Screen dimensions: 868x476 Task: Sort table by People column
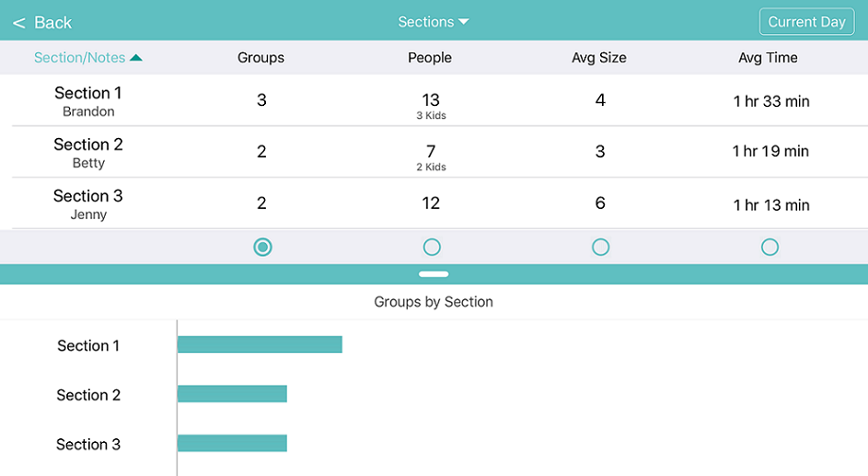coord(430,58)
